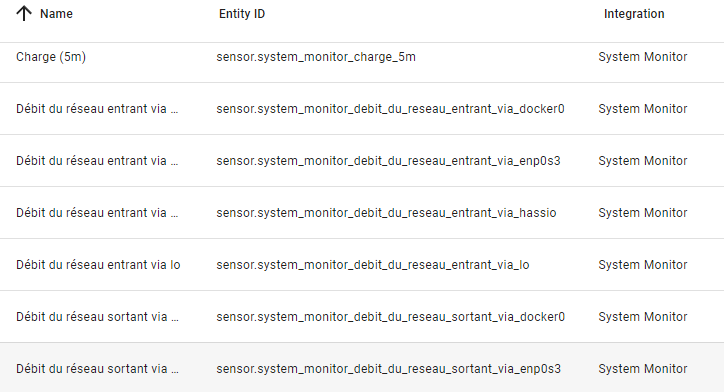Sort by the Name column header

pyautogui.click(x=56, y=14)
